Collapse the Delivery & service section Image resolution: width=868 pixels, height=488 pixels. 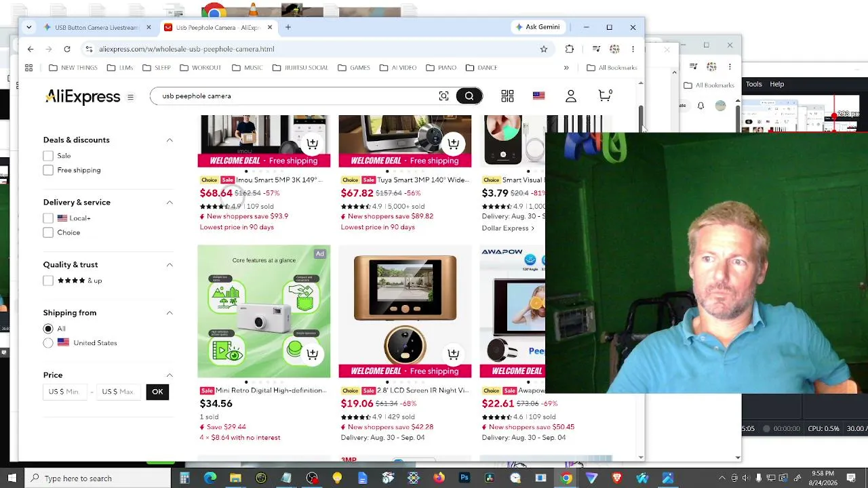170,203
